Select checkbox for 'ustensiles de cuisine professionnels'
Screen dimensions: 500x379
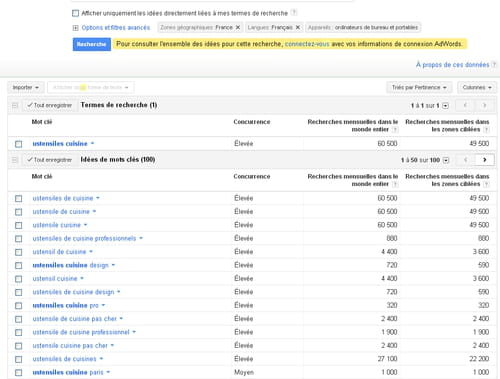pos(19,239)
